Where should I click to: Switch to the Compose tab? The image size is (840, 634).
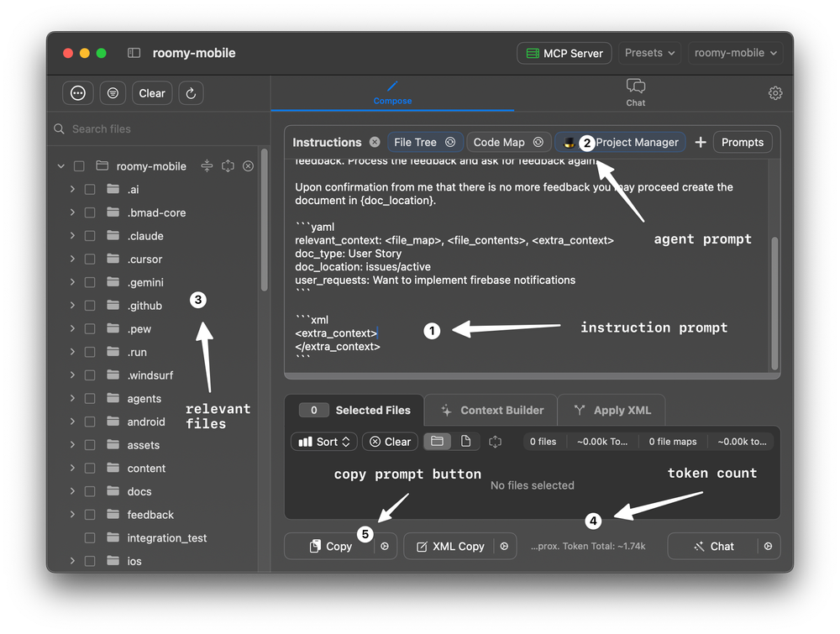coord(392,93)
